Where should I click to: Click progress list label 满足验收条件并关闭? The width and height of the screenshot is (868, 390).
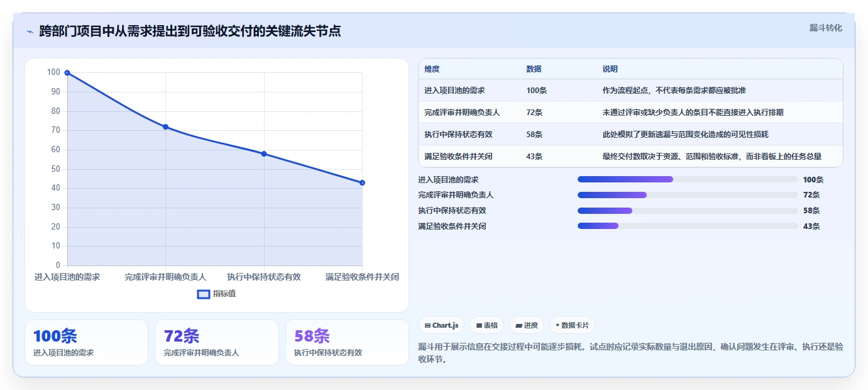click(452, 226)
